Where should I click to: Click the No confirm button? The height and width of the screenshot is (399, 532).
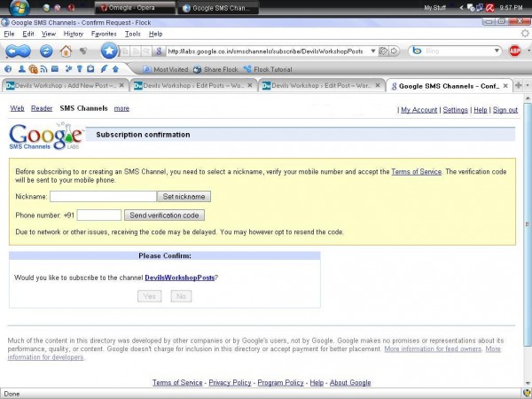[181, 296]
